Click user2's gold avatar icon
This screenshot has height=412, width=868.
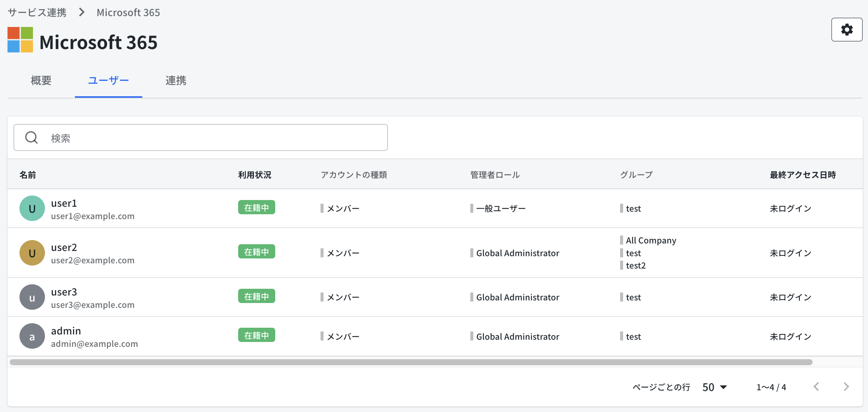coord(32,253)
